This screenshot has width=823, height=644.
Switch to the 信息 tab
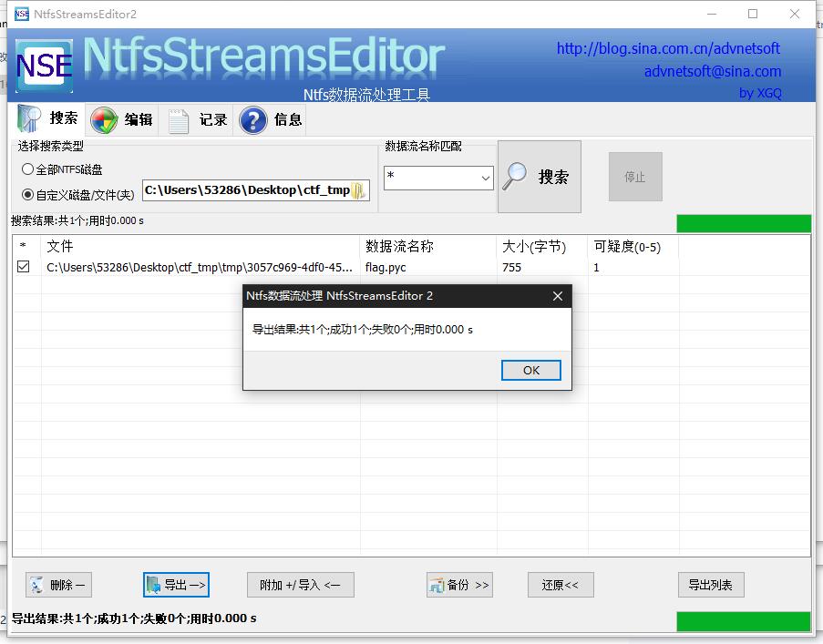click(x=271, y=119)
